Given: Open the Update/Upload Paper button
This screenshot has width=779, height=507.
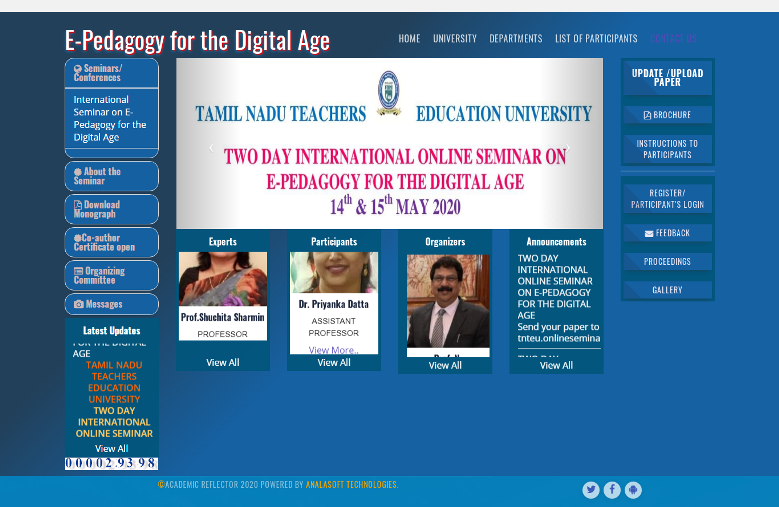Looking at the screenshot, I should click(x=667, y=77).
